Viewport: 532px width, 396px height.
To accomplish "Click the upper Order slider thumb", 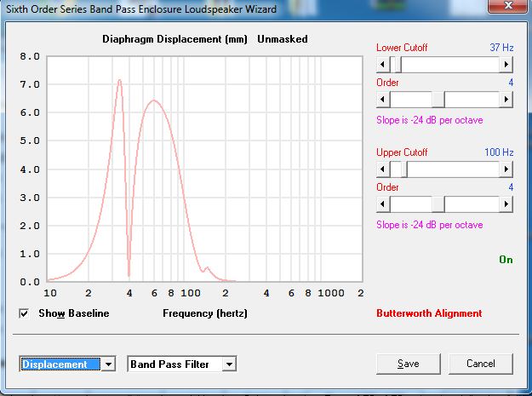I will pyautogui.click(x=438, y=204).
